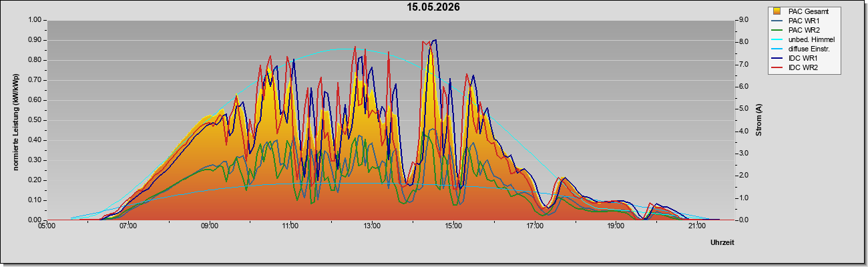Click the PAC Gesamt orange legend swatch
Image resolution: width=868 pixels, height=267 pixels.
pos(777,11)
